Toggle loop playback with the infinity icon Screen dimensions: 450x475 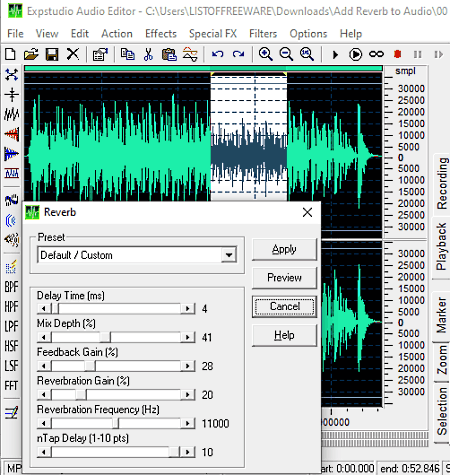pyautogui.click(x=376, y=54)
